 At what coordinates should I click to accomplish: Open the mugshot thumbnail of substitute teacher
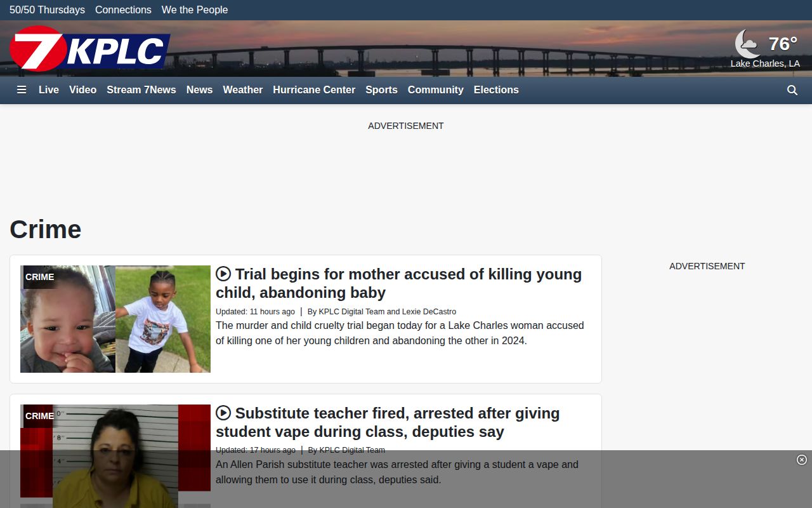tap(115, 456)
